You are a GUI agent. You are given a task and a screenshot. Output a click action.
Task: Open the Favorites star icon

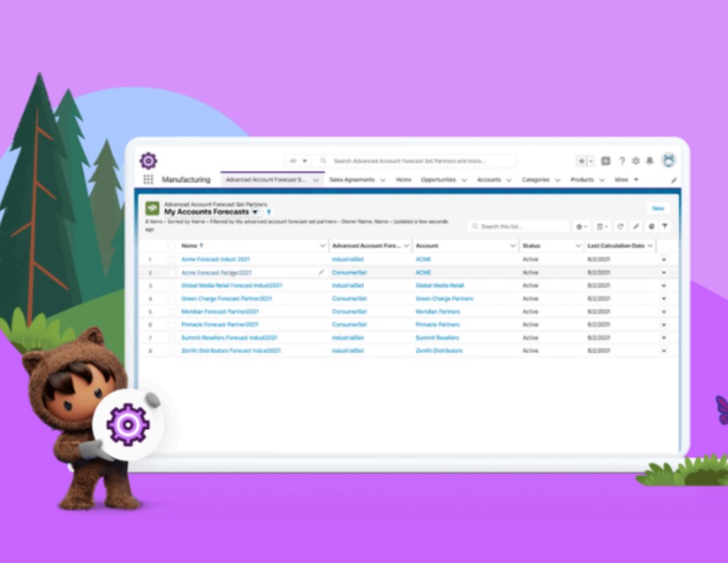(x=581, y=160)
